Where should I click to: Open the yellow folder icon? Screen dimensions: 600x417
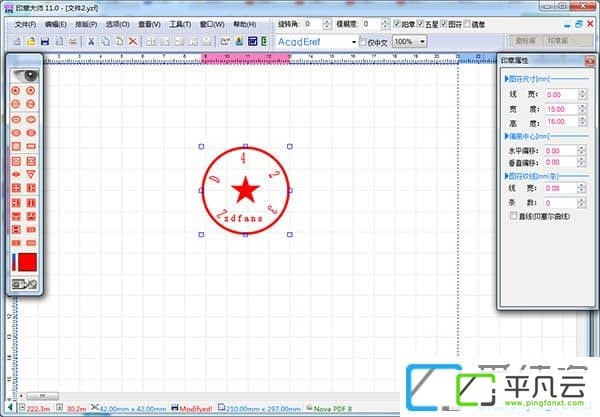click(x=31, y=41)
